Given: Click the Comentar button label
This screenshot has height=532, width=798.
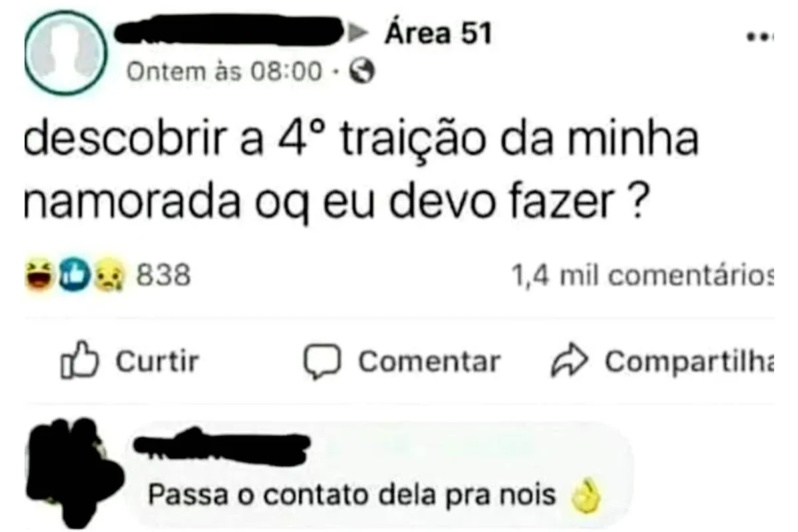Looking at the screenshot, I should [x=429, y=362].
